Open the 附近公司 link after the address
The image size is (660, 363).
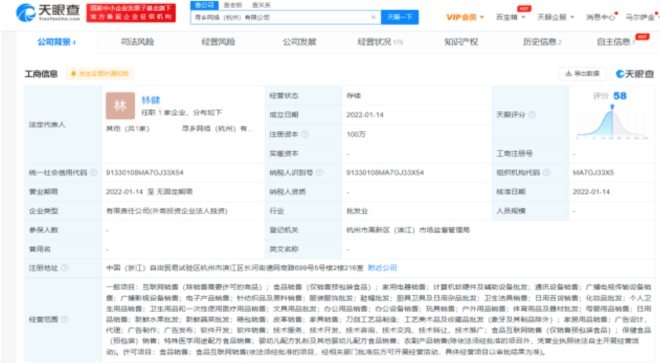pyautogui.click(x=382, y=268)
